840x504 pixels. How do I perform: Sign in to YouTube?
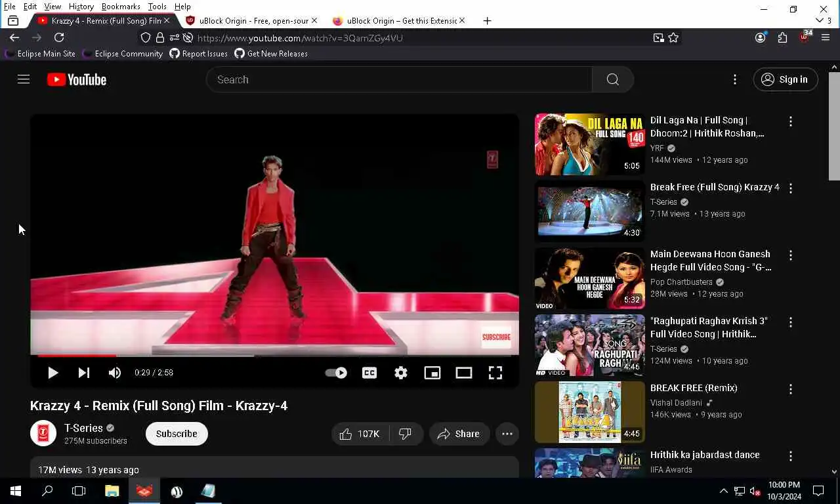(x=786, y=79)
